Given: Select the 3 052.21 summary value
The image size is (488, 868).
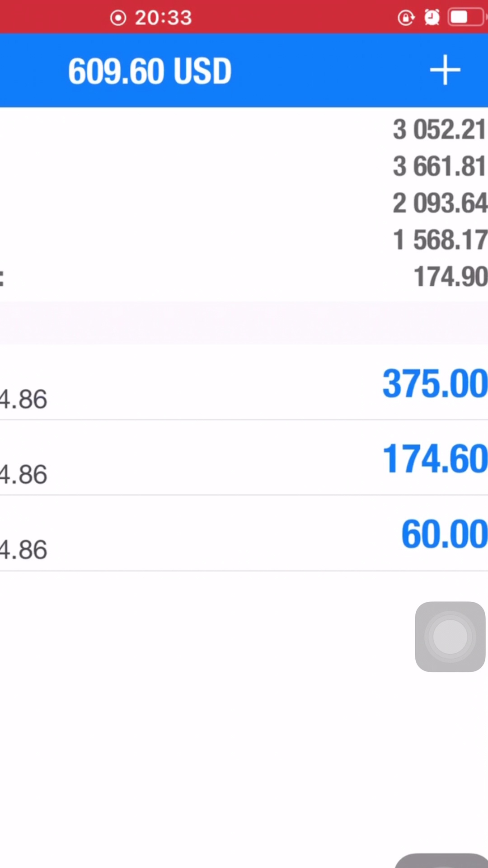Looking at the screenshot, I should point(439,130).
